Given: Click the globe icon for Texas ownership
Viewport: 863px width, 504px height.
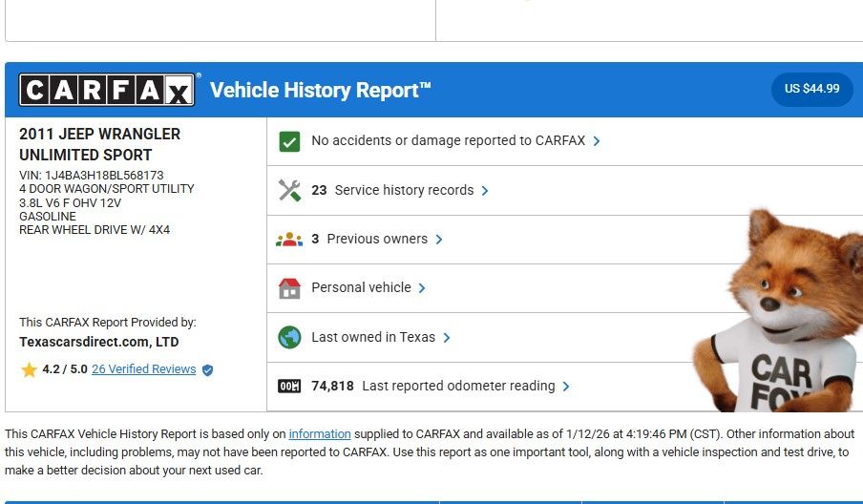Looking at the screenshot, I should pyautogui.click(x=289, y=337).
